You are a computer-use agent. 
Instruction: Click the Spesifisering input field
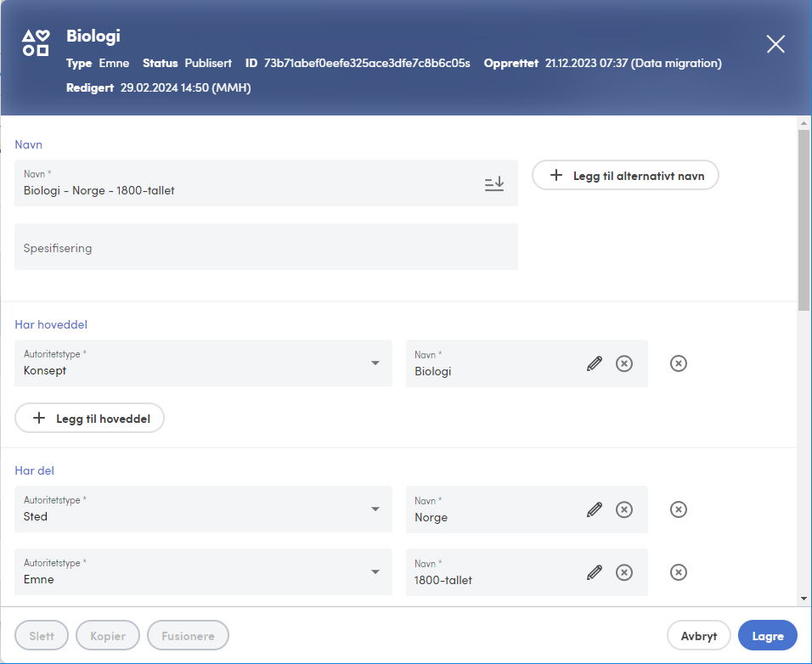266,247
